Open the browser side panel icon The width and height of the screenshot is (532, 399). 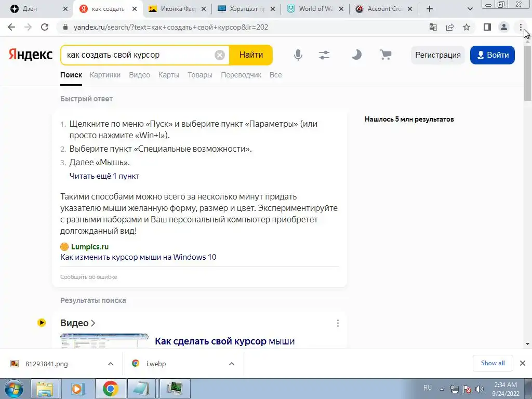pos(487,27)
